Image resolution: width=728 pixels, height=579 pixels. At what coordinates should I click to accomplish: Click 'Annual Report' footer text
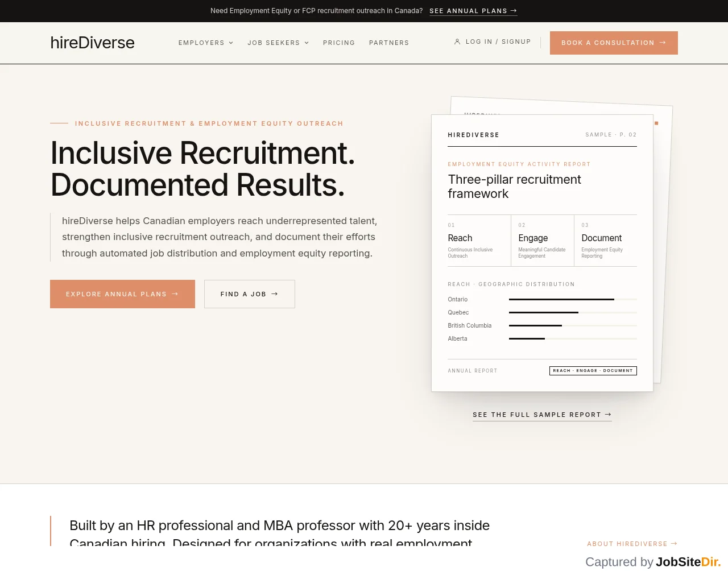click(x=472, y=371)
